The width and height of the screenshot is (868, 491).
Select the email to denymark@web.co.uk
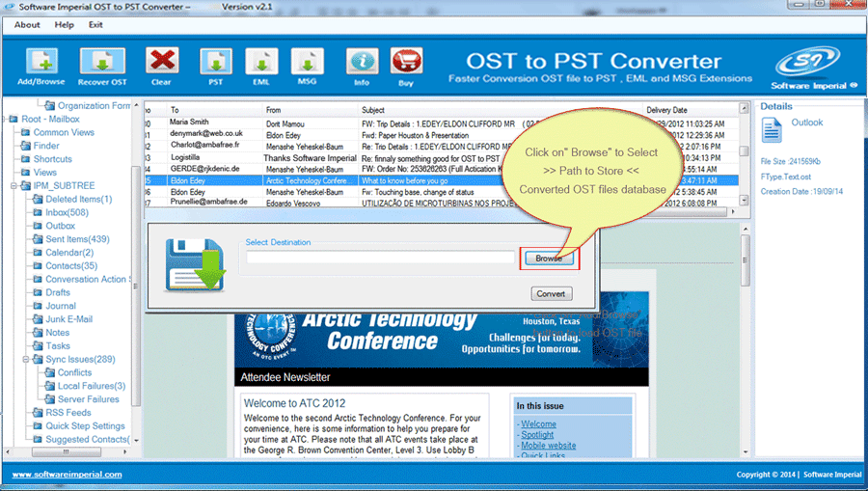point(206,133)
